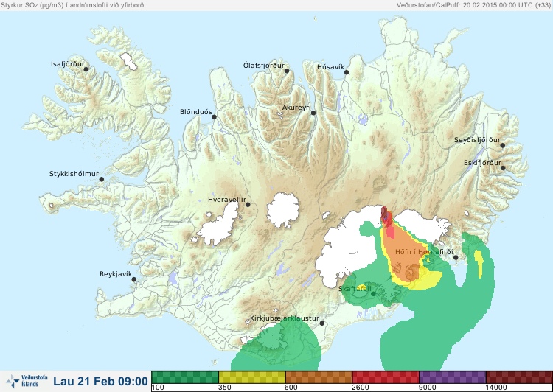Click the yellow 350 legend swatch

pyautogui.click(x=252, y=377)
